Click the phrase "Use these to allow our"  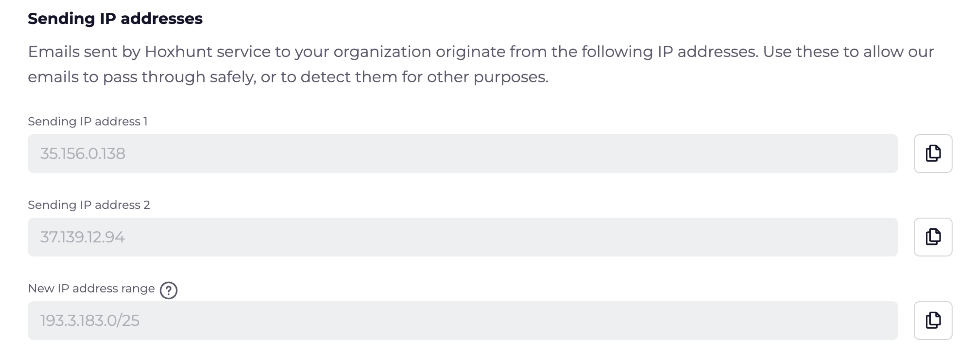[848, 52]
